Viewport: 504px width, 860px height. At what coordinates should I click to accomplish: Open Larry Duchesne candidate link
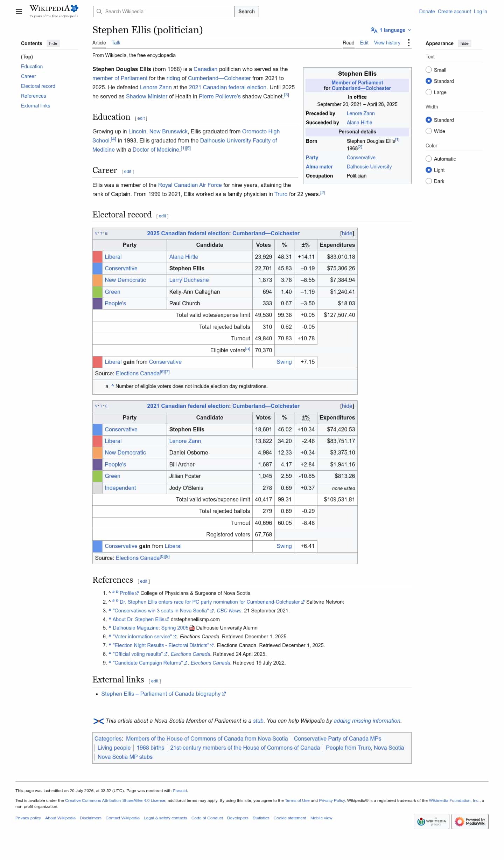coord(189,280)
